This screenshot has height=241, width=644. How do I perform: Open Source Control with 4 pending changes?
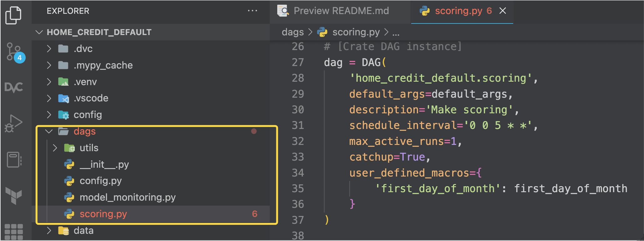click(x=15, y=52)
